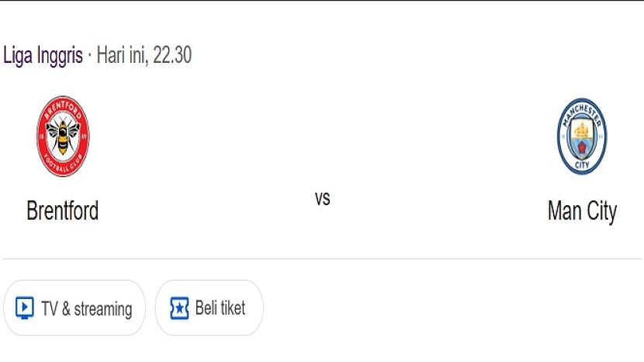
Task: Open the Man City team name
Action: pyautogui.click(x=581, y=211)
